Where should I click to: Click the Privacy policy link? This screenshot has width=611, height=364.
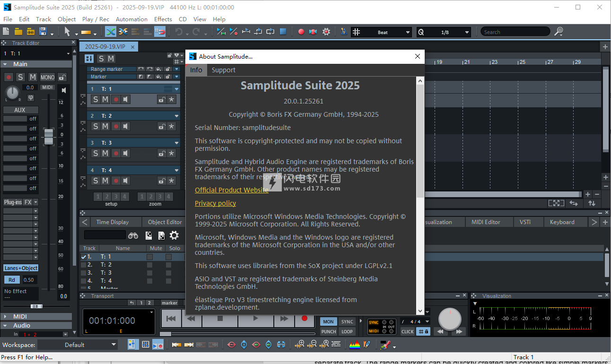click(x=215, y=203)
